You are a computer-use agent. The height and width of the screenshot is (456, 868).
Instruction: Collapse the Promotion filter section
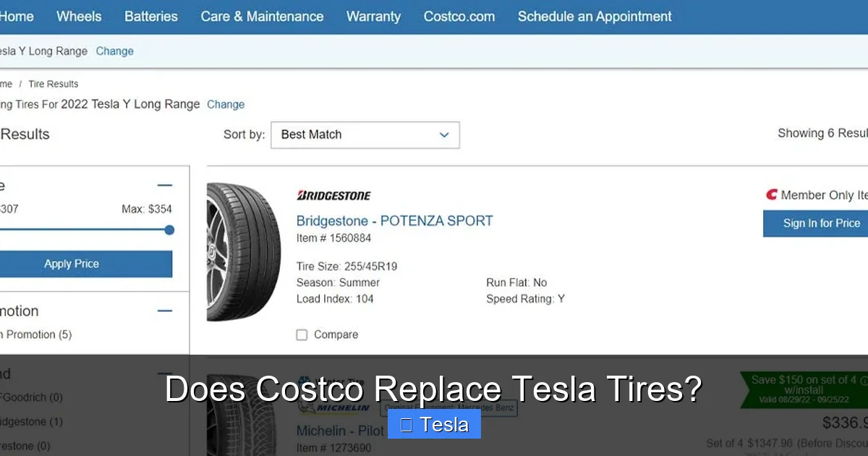(164, 311)
